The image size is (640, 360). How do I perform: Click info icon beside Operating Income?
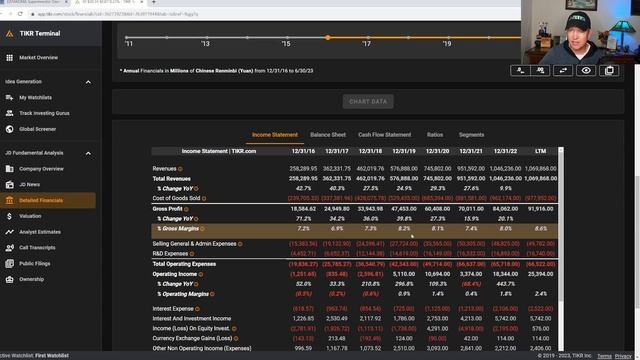click(200, 274)
